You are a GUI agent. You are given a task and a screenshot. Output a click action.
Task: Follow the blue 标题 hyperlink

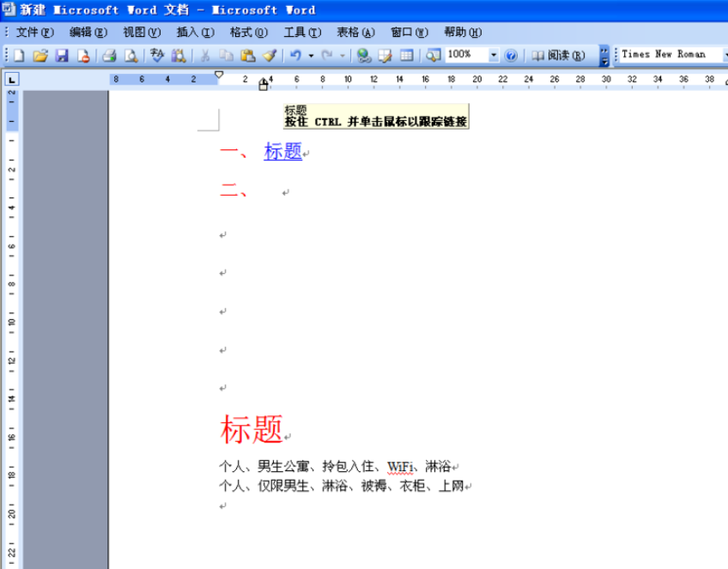pyautogui.click(x=282, y=152)
